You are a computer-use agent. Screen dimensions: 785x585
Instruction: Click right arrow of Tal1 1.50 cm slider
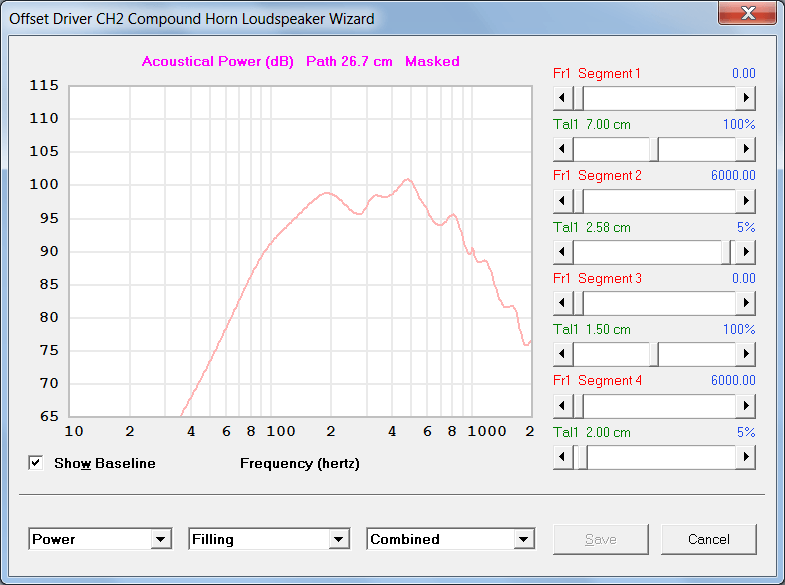pyautogui.click(x=745, y=354)
